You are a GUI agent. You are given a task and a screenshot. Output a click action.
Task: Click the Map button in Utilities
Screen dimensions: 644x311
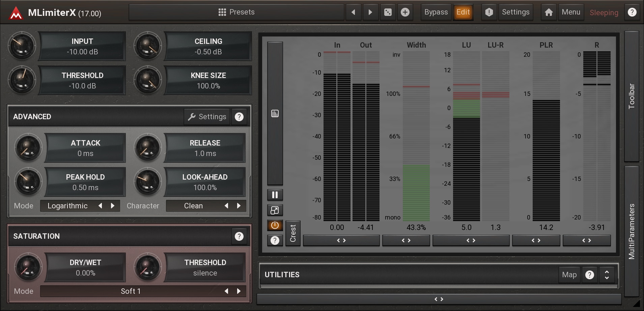[569, 275]
